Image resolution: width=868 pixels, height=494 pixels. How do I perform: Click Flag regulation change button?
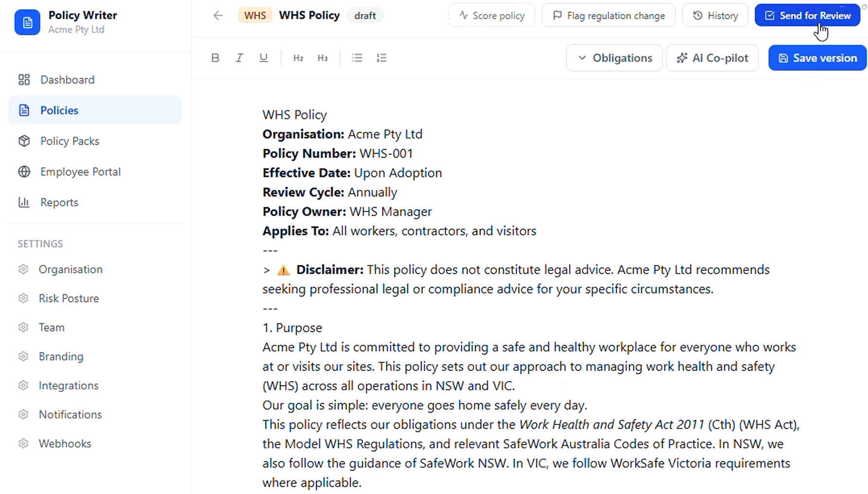(608, 16)
